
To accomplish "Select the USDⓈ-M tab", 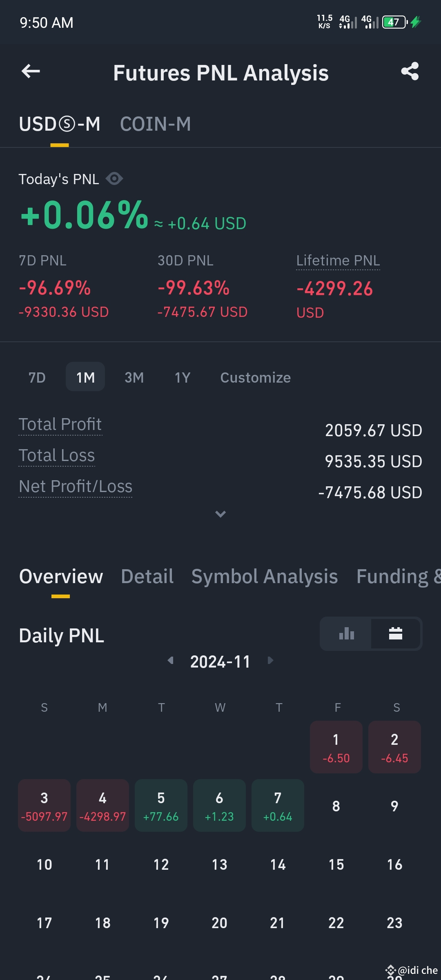I will (60, 124).
